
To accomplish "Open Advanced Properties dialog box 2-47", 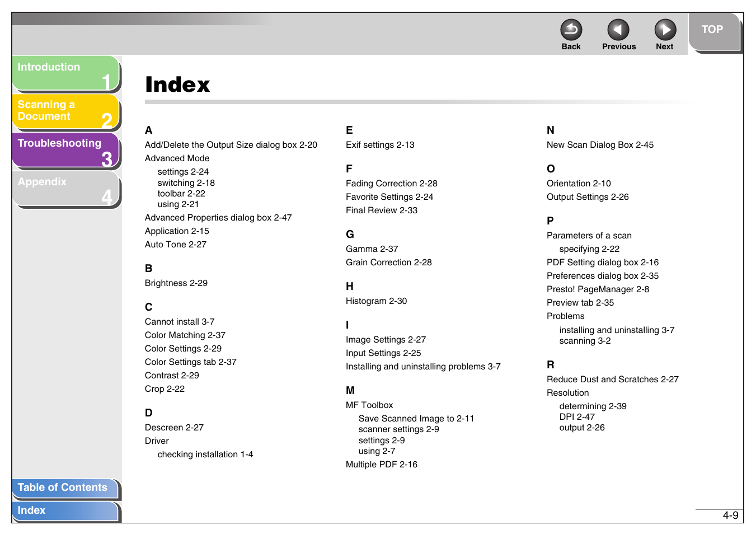I will [x=218, y=218].
